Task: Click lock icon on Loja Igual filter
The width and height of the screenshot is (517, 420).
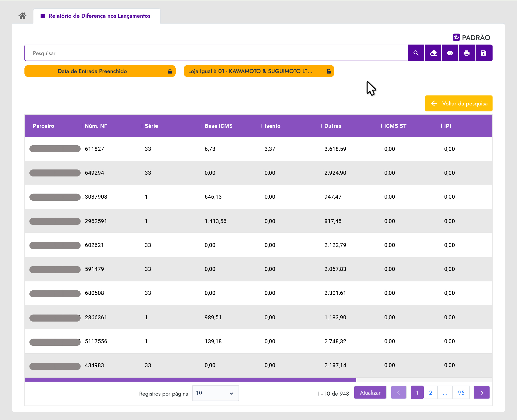Action: pyautogui.click(x=329, y=71)
